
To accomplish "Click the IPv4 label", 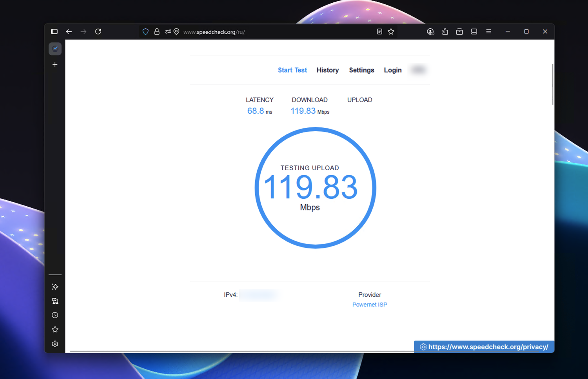I will 230,295.
